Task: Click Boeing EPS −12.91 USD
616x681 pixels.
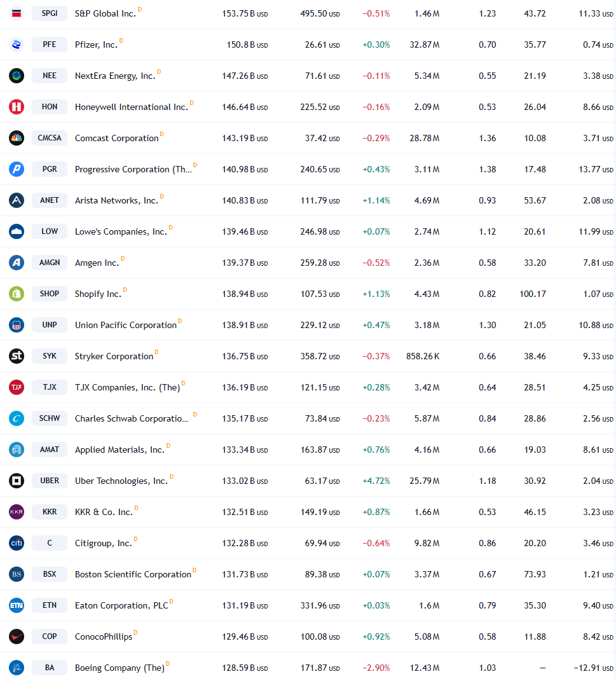Action: tap(593, 668)
